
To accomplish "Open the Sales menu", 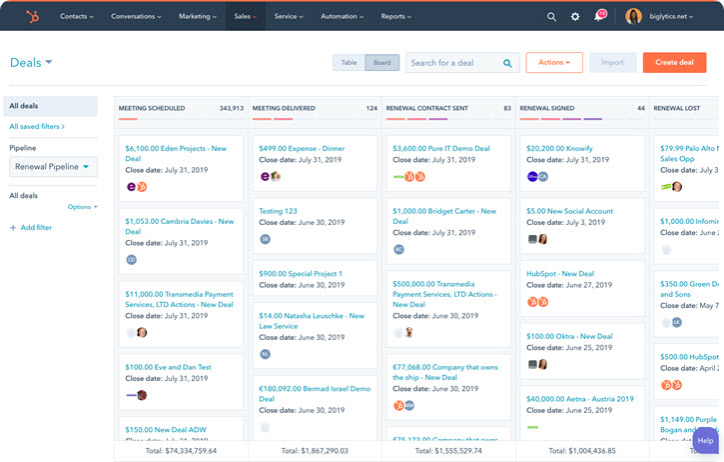I will point(245,17).
